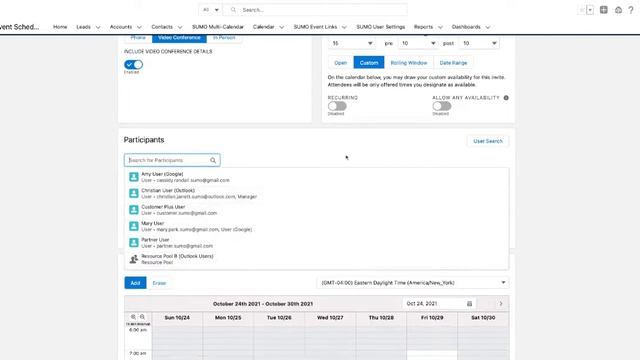Viewport: 640px width, 360px height.
Task: Click the Add availability button
Action: pyautogui.click(x=135, y=283)
